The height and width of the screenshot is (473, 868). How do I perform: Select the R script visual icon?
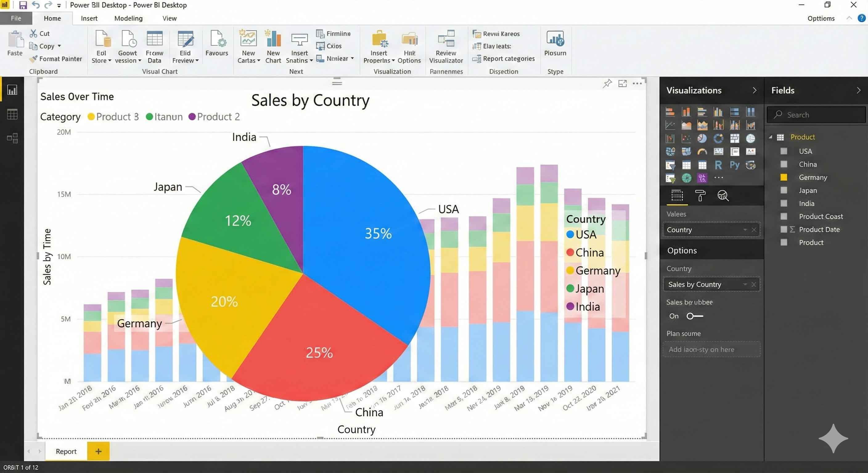(x=719, y=165)
